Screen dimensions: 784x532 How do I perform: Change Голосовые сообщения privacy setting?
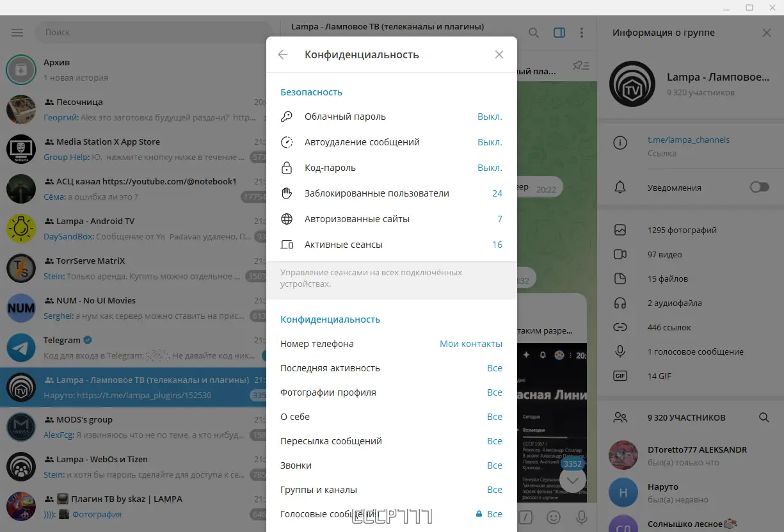pos(391,514)
